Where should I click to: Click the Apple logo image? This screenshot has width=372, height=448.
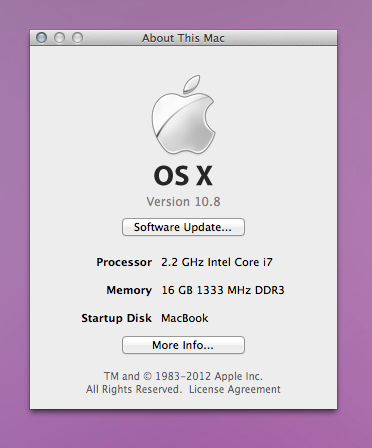tap(183, 115)
